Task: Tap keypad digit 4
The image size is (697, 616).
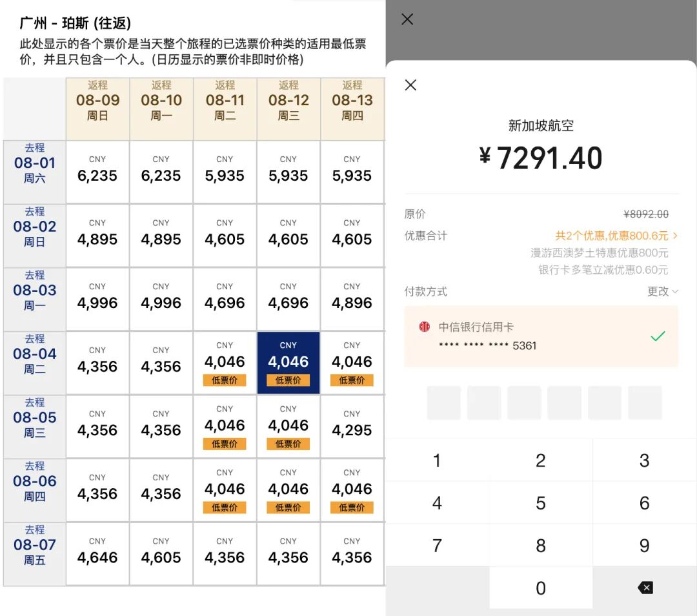Action: coord(437,503)
